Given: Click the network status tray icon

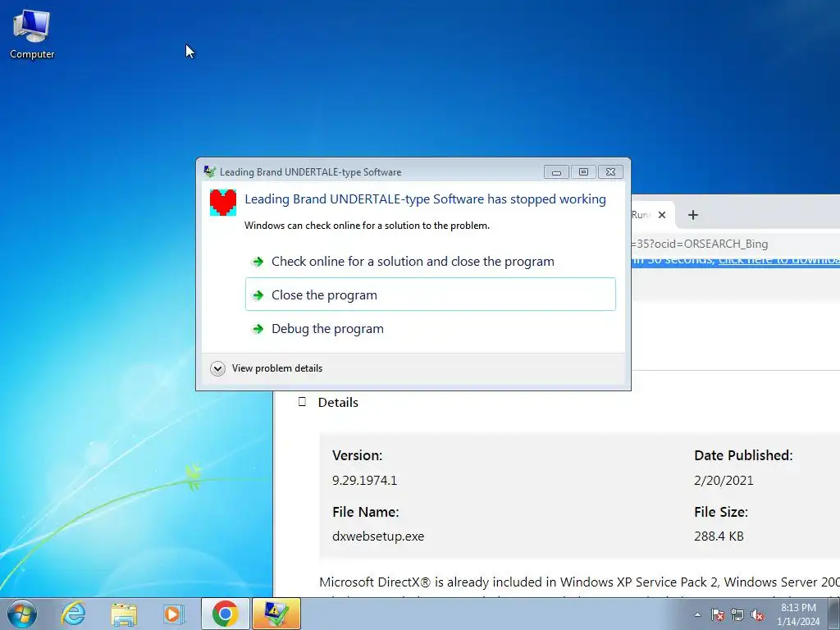Looking at the screenshot, I should point(737,614).
